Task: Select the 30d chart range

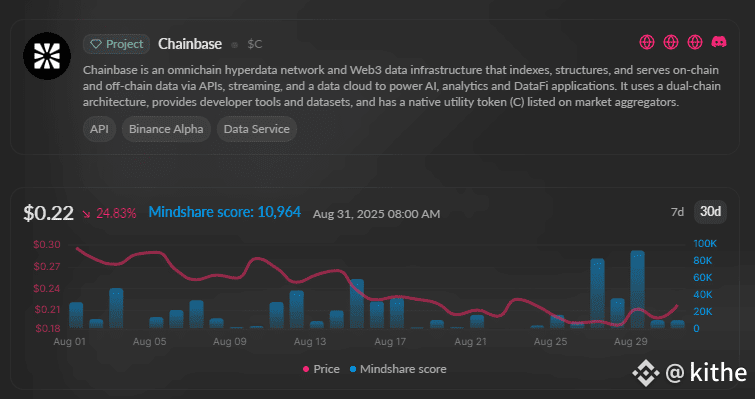Action: [710, 212]
